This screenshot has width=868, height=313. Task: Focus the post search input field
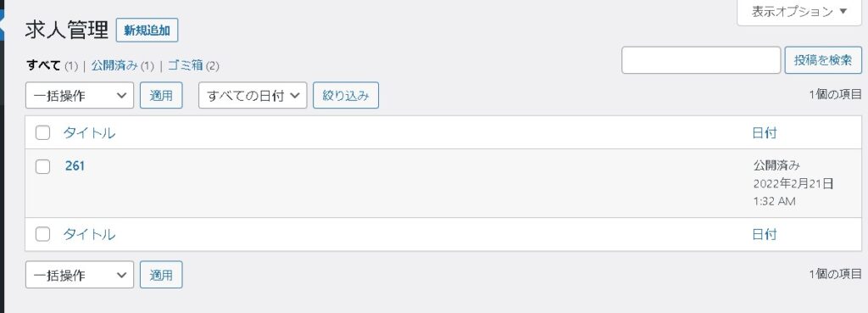click(x=701, y=60)
